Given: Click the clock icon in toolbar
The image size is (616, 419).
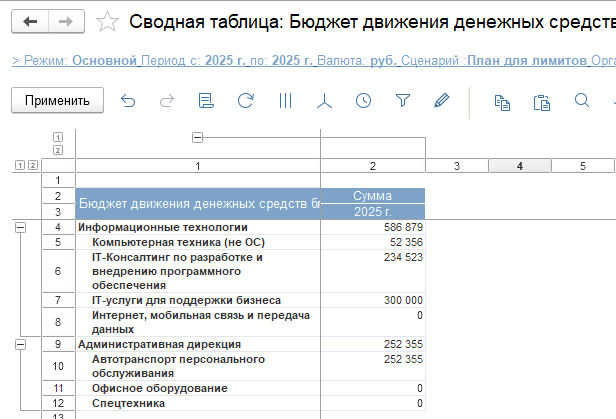Looking at the screenshot, I should point(363,100).
